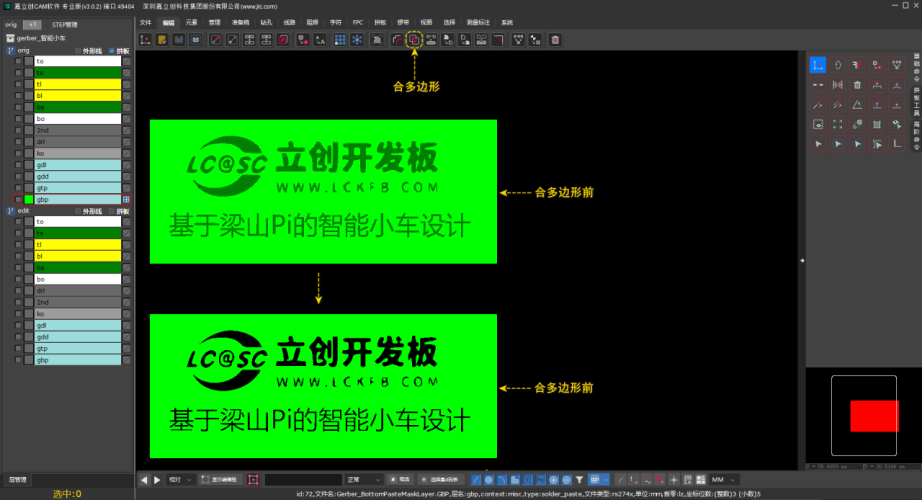Collapse the gerber_智能小车 project node
The width and height of the screenshot is (922, 500).
(x=10, y=38)
